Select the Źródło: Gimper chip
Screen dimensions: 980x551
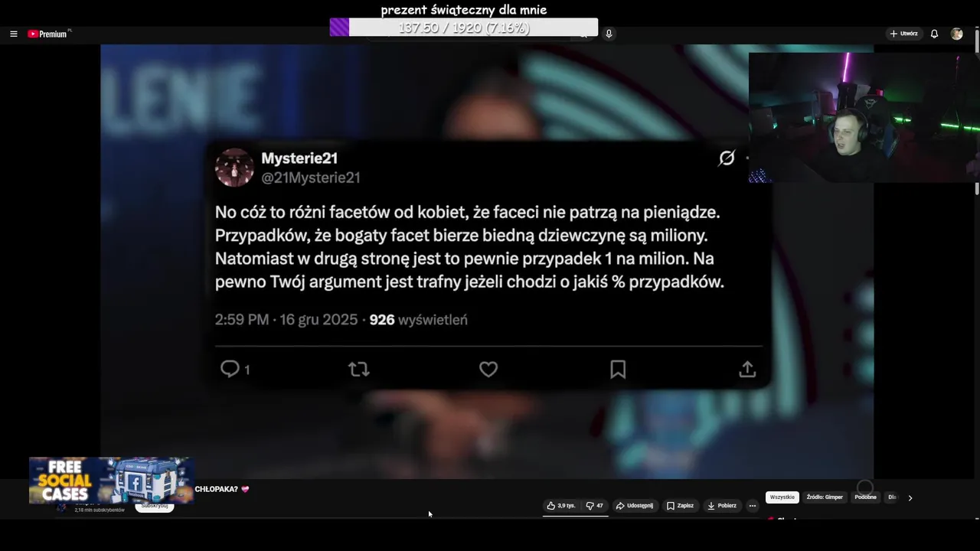tap(825, 497)
